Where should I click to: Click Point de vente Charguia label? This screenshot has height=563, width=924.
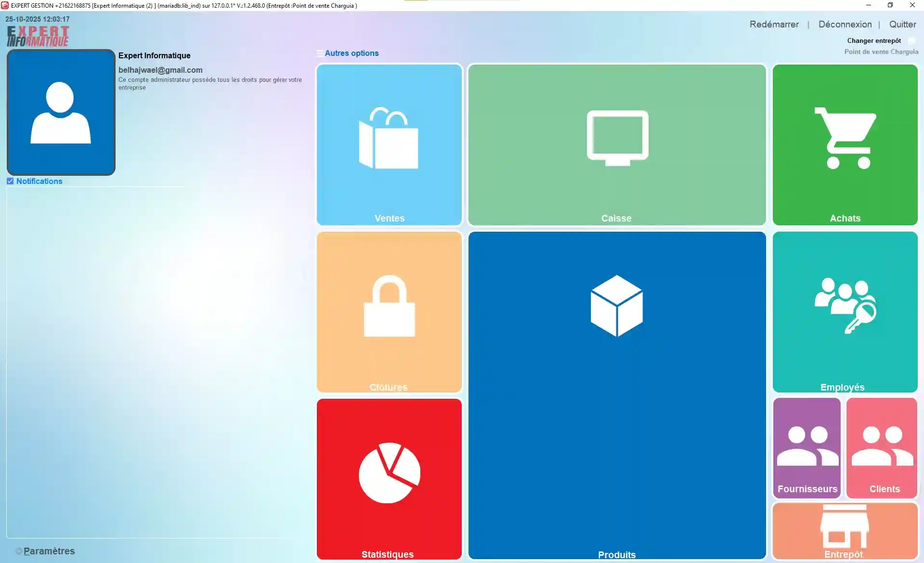coord(882,52)
